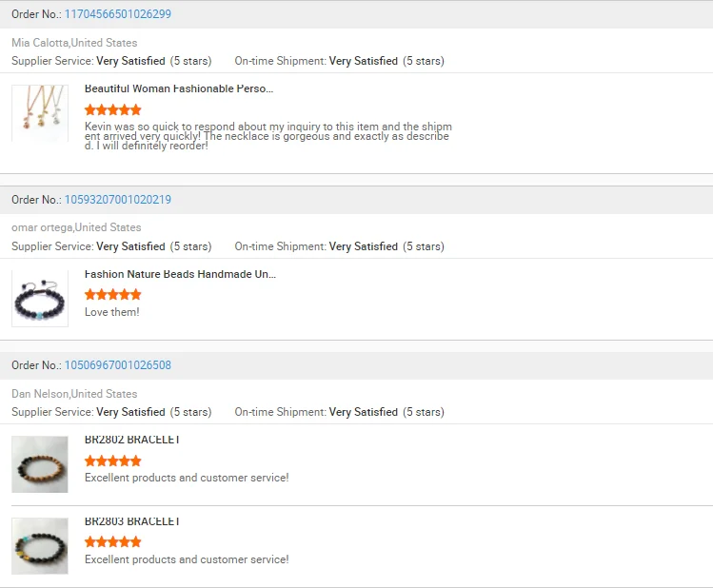Click the BR2803 black bracelet thumbnail

coord(40,546)
